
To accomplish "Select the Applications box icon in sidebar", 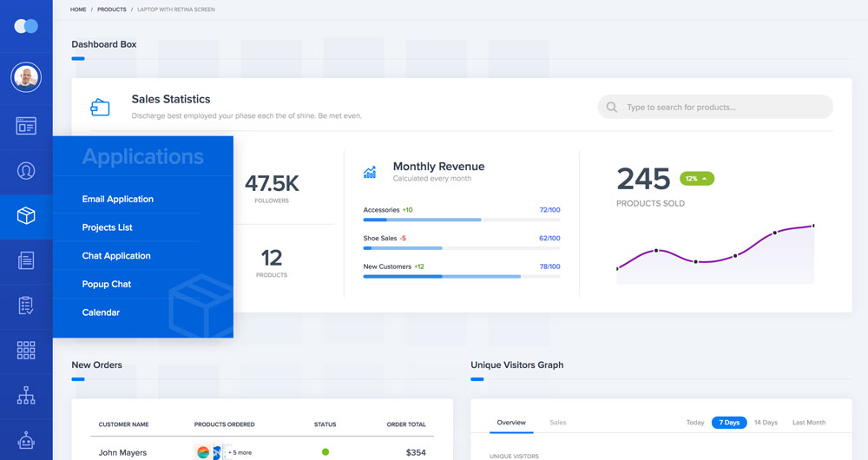I will 26,216.
